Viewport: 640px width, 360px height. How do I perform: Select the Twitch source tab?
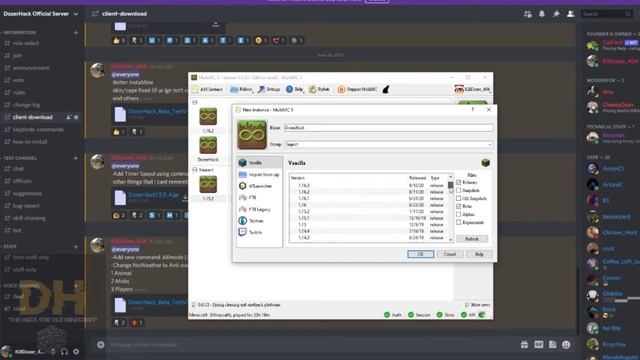259,232
